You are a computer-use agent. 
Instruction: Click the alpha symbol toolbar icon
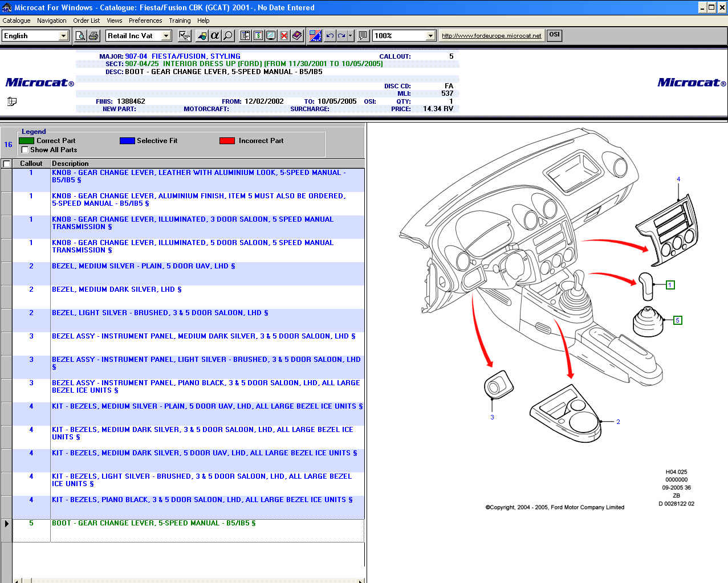click(215, 36)
